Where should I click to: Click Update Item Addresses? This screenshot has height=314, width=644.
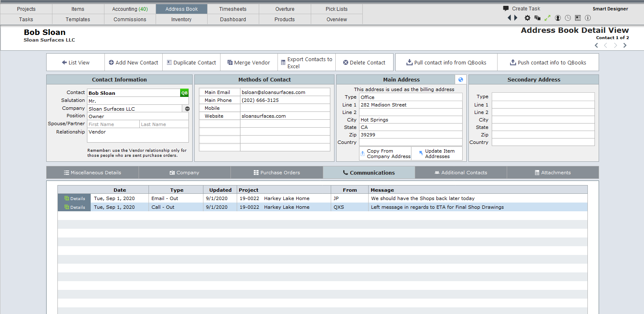(437, 153)
